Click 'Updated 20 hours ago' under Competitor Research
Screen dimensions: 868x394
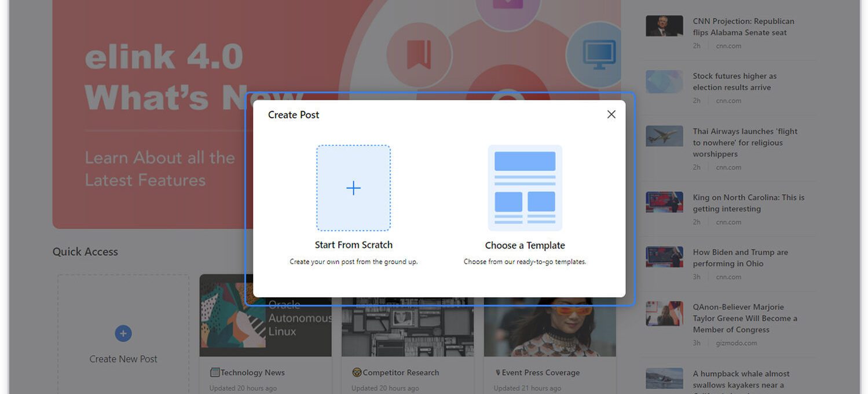click(x=385, y=388)
